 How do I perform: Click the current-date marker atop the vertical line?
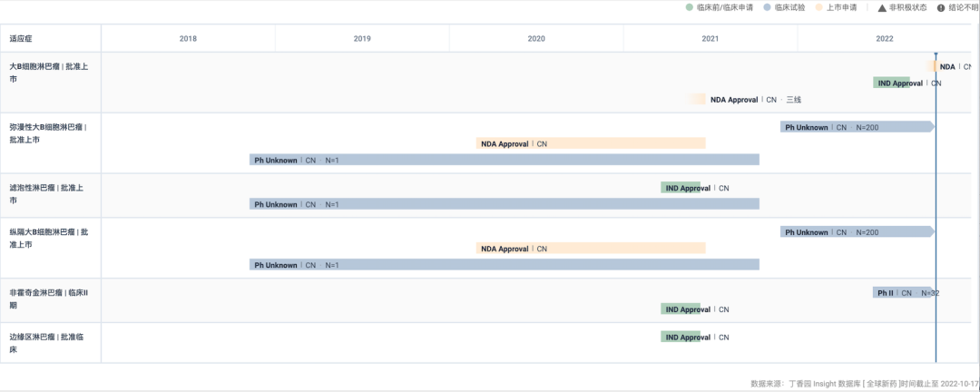click(936, 56)
